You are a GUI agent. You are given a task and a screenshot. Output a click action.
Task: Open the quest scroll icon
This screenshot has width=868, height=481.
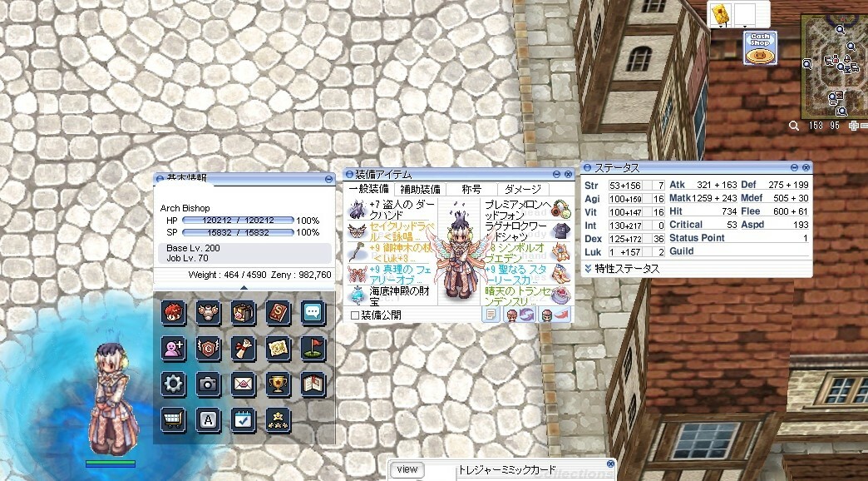(243, 348)
